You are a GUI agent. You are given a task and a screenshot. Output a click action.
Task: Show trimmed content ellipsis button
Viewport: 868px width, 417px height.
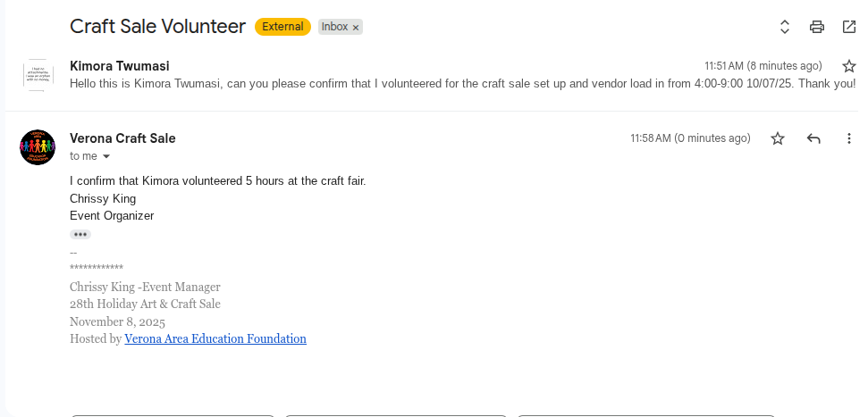point(80,234)
